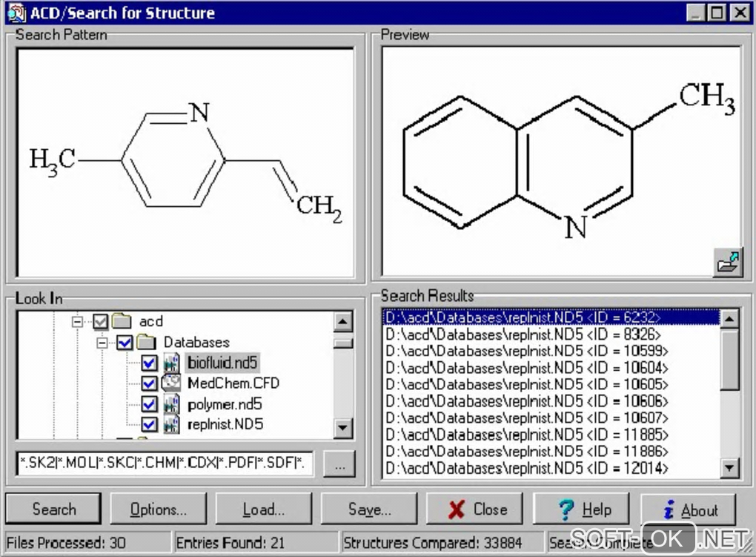The image size is (756, 557).
Task: Click the polymer.nd5 database file icon
Action: pyautogui.click(x=171, y=404)
